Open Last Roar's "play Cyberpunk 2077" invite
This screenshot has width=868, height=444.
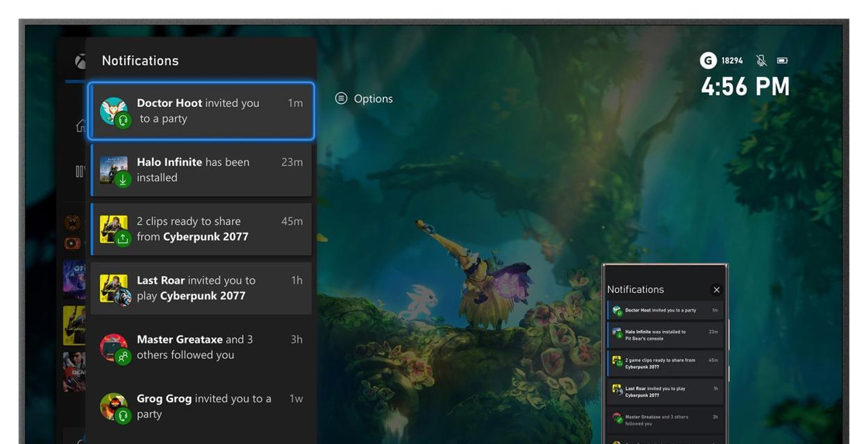201,288
